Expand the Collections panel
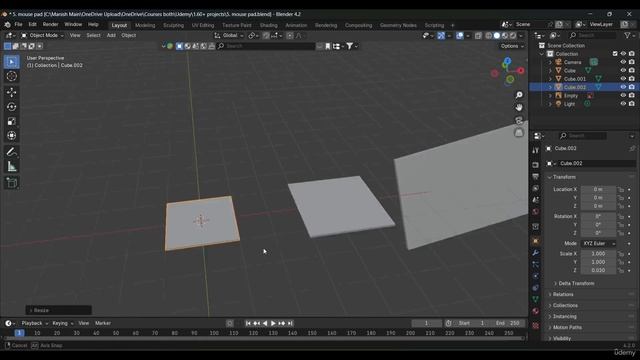Viewport: 640px width, 360px height. click(x=564, y=305)
